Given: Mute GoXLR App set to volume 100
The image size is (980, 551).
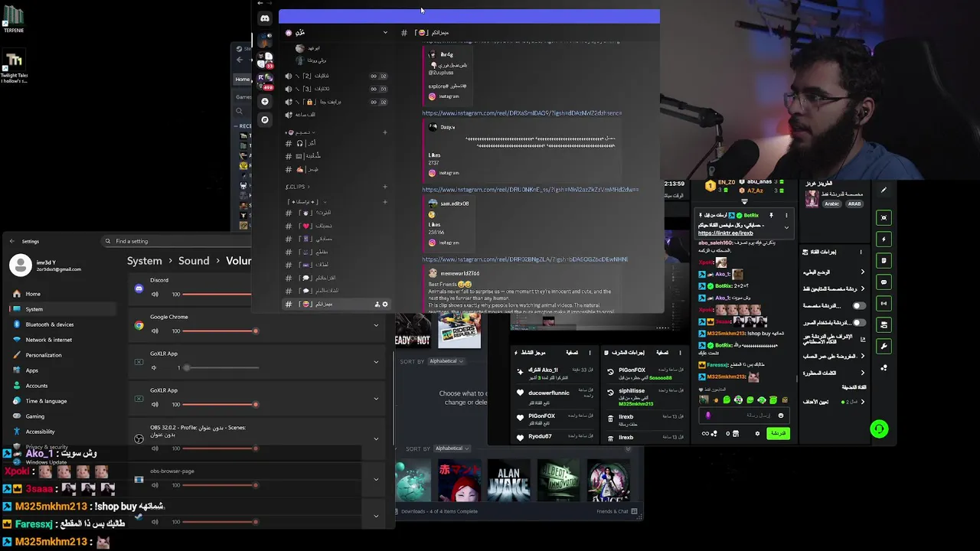Looking at the screenshot, I should tap(155, 404).
